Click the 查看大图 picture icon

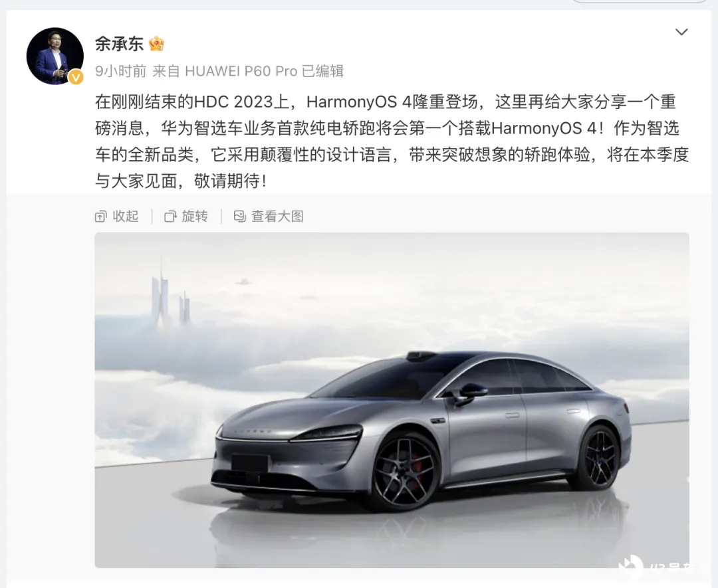click(x=239, y=217)
